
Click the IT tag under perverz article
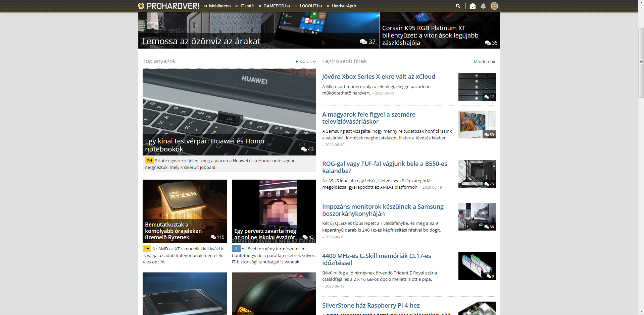236,249
